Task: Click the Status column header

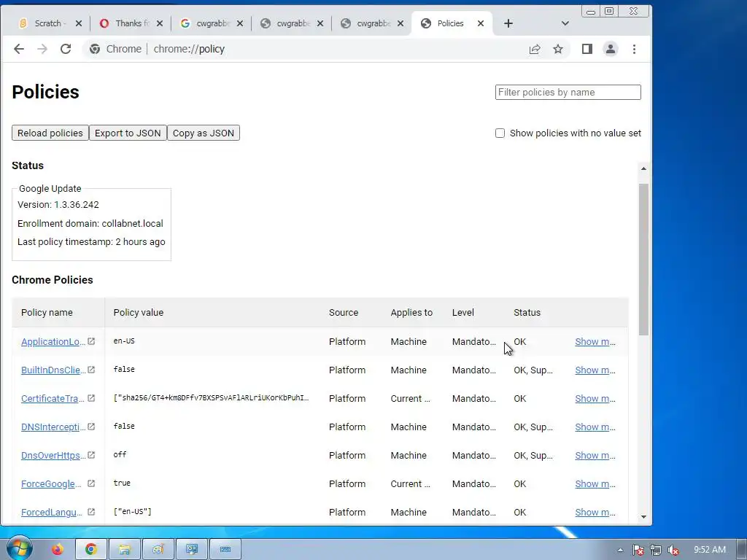Action: click(x=527, y=312)
